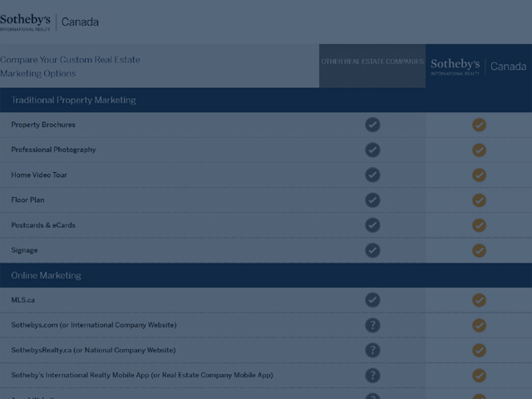Screen dimensions: 532x399
Task: Click the dark checkmark for Floor Plan
Action: (372, 200)
